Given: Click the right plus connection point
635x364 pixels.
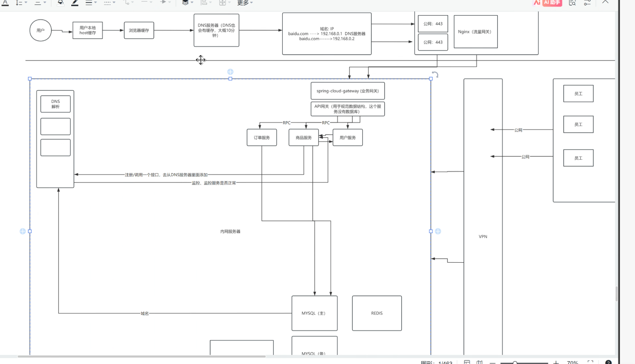Looking at the screenshot, I should click(x=438, y=231).
